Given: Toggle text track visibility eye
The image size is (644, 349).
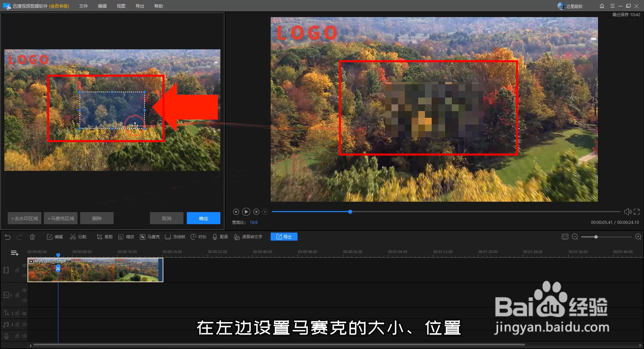Looking at the screenshot, I should tap(24, 313).
